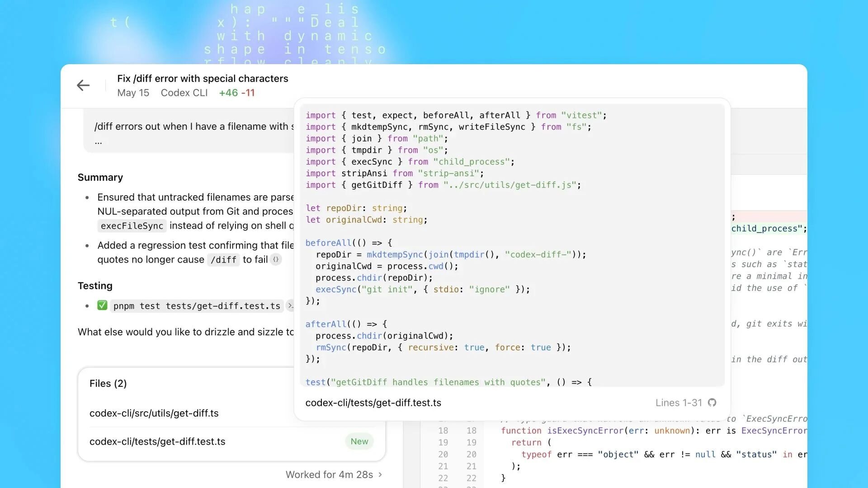Expand the Worked for 4m 28s details
The image size is (868, 488).
click(x=334, y=474)
